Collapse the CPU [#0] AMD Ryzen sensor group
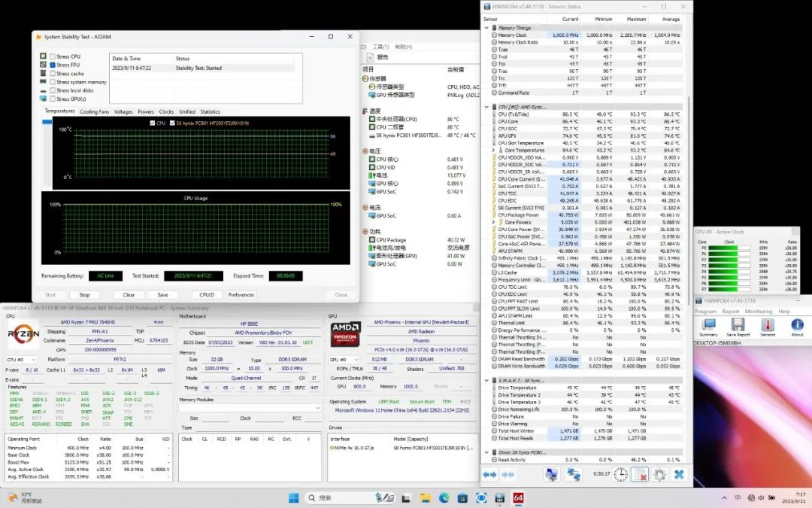Viewport: 812px width, 508px height. pos(486,107)
